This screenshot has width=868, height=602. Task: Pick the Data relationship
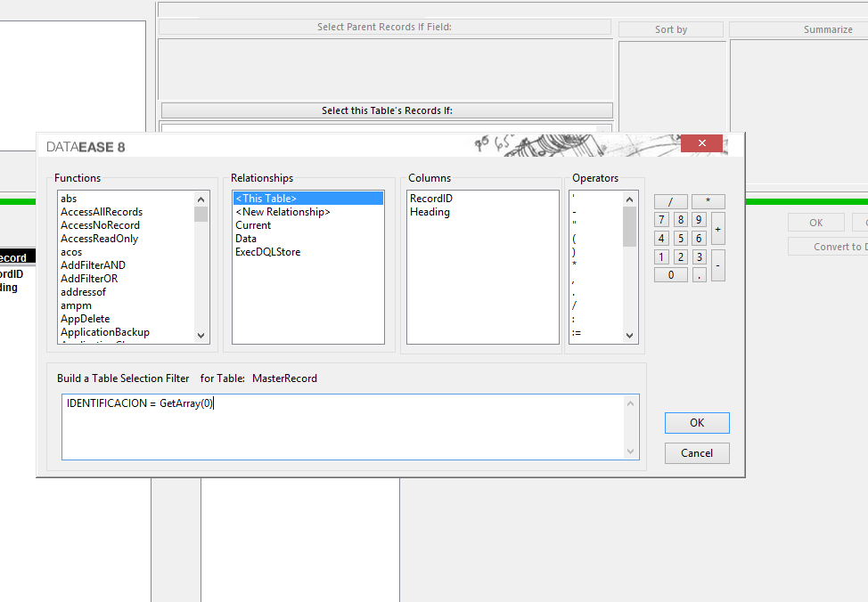[x=246, y=239]
